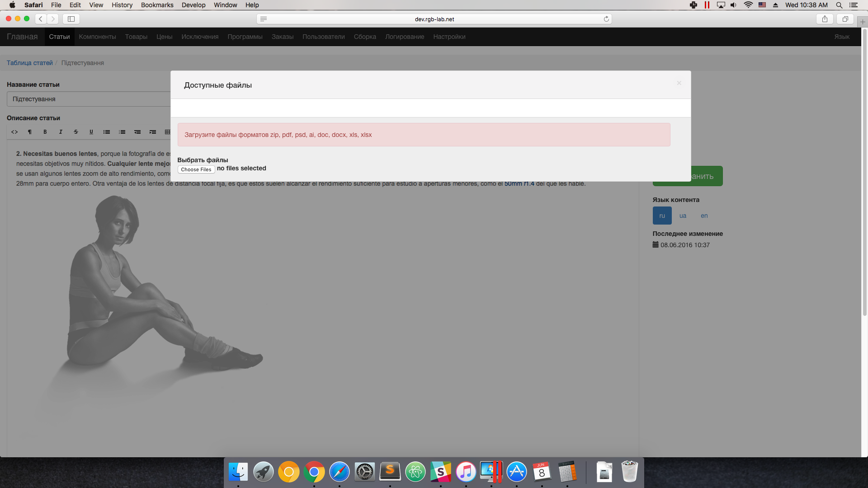Open the Компоненты navigation tab

[97, 37]
